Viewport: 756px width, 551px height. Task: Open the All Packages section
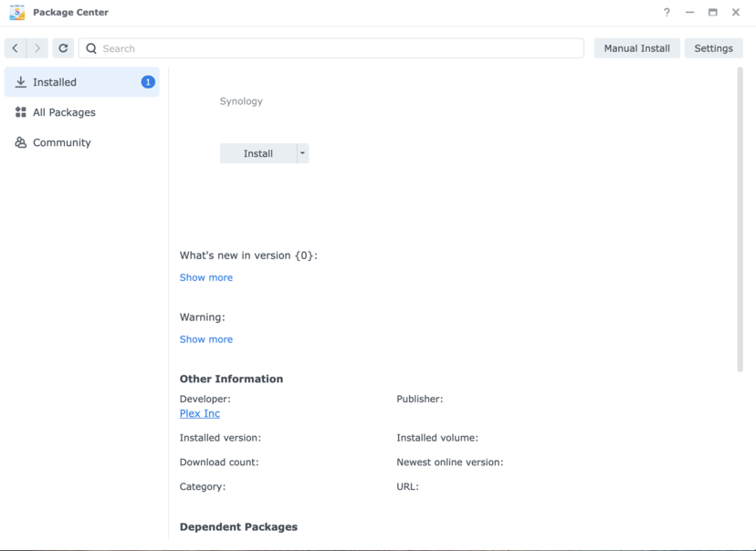(64, 112)
